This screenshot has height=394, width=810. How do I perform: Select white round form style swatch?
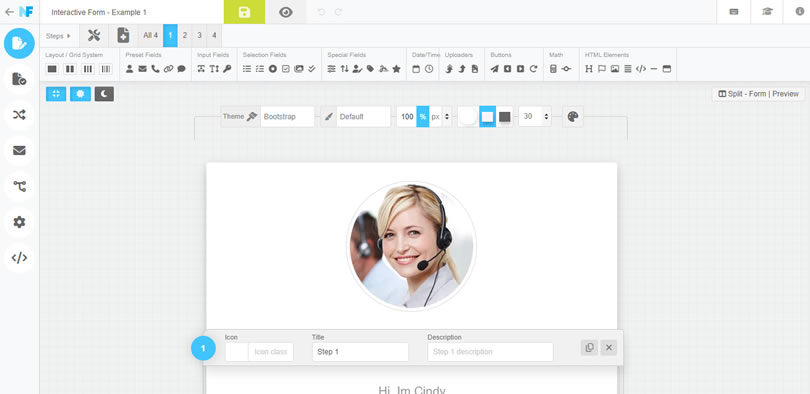pyautogui.click(x=468, y=117)
